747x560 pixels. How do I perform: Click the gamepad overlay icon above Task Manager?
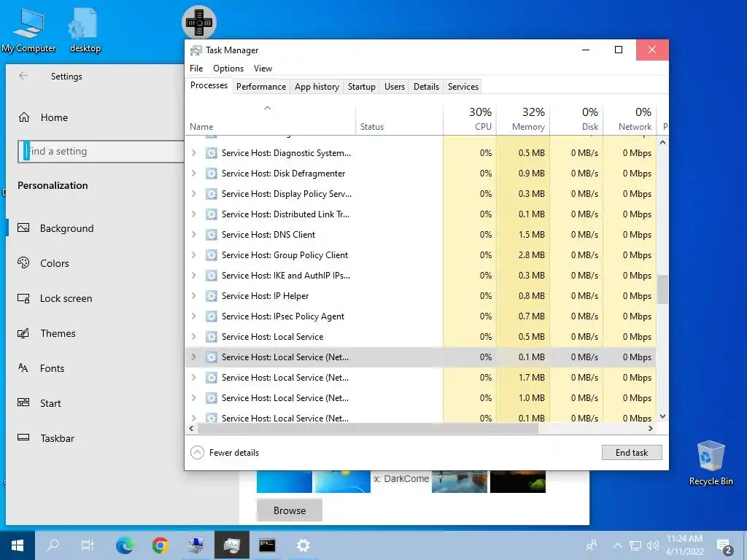[x=199, y=23]
